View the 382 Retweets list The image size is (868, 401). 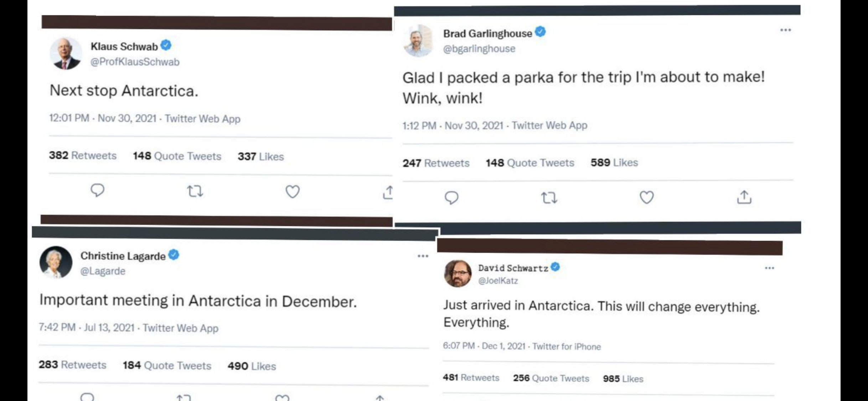[83, 155]
